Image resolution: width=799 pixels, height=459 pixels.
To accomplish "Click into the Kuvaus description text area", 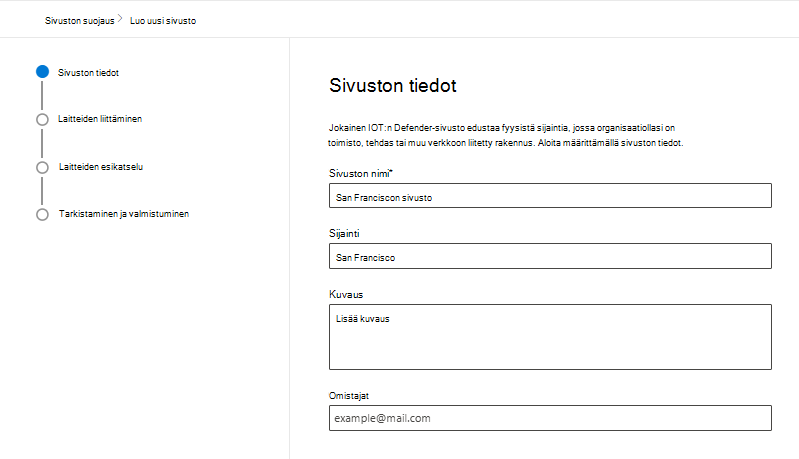I will 550,337.
